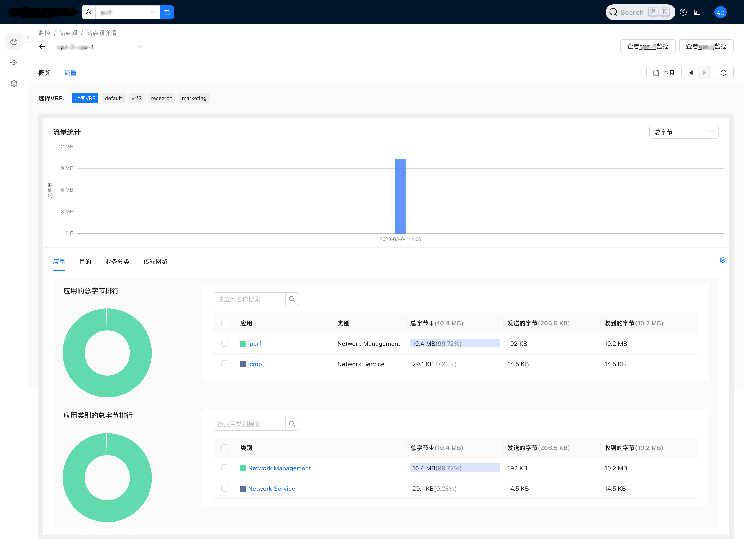This screenshot has width=744, height=560.
Task: Click the user profile icon in header
Action: pyautogui.click(x=89, y=12)
